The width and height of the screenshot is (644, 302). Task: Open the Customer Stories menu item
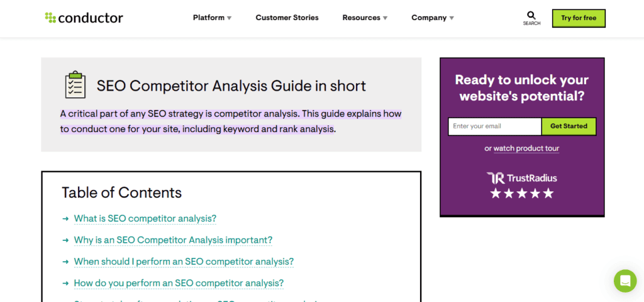point(287,18)
